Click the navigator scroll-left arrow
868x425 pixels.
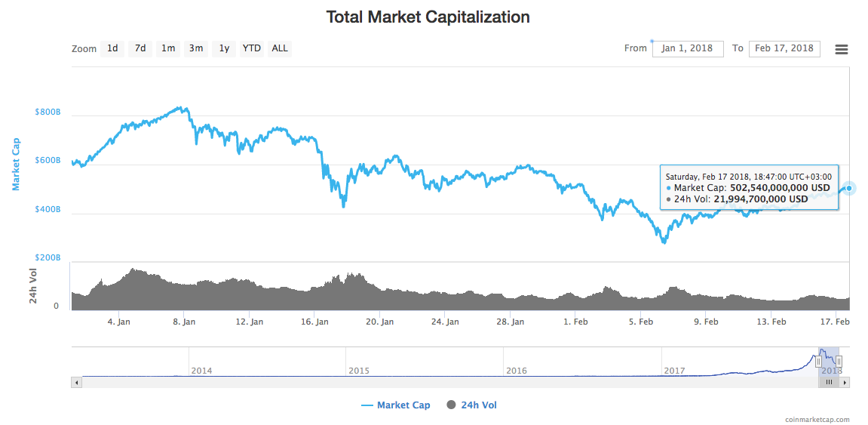[75, 383]
